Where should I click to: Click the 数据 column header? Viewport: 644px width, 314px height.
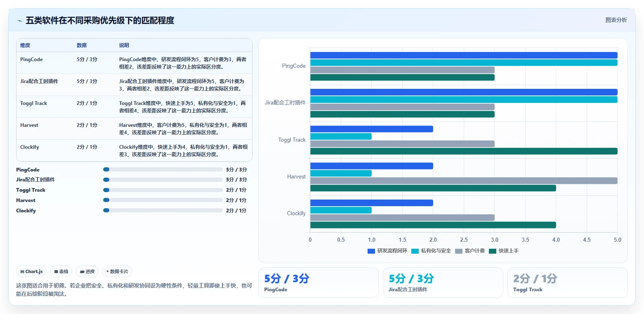pos(82,45)
